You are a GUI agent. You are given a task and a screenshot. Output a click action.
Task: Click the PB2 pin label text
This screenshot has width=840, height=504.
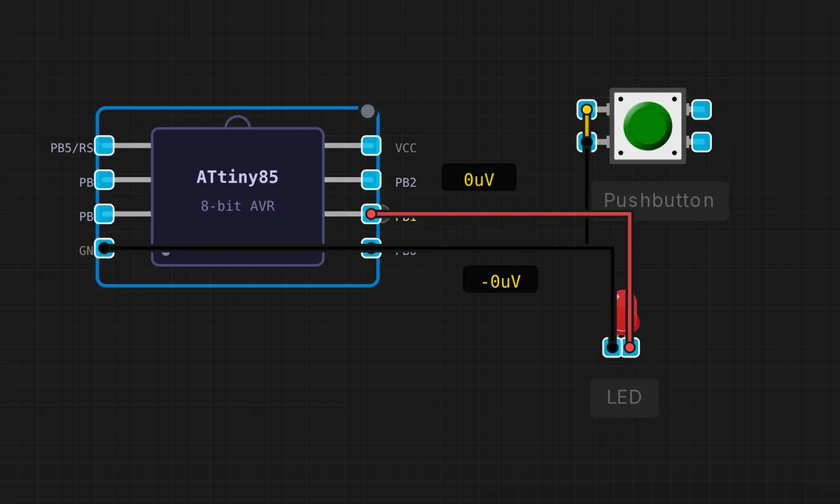(x=406, y=182)
